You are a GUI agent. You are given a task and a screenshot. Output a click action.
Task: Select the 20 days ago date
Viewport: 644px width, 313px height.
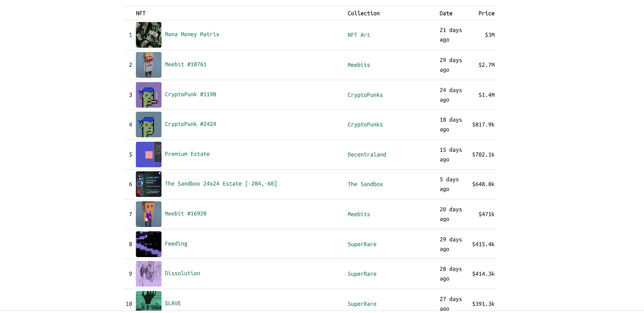(451, 214)
